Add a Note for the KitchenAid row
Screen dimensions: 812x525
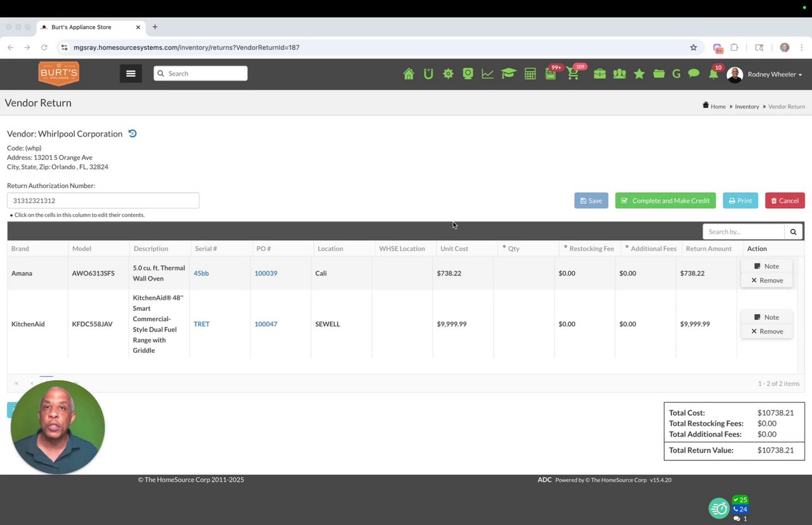766,317
